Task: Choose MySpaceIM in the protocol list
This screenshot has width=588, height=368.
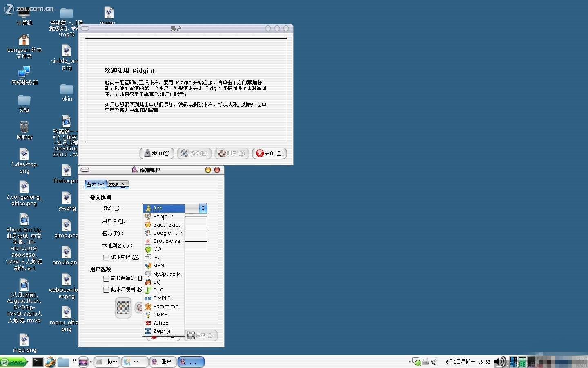Action: pos(164,274)
